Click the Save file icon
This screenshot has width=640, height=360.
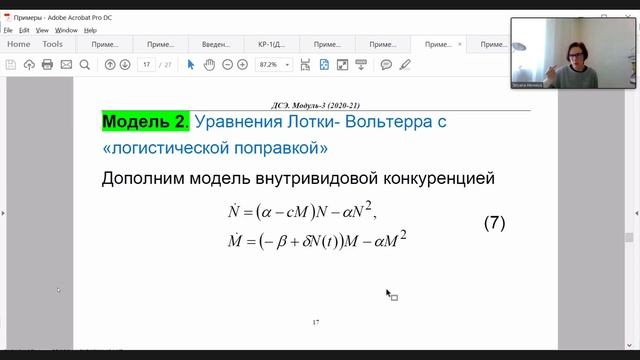pyautogui.click(x=11, y=64)
